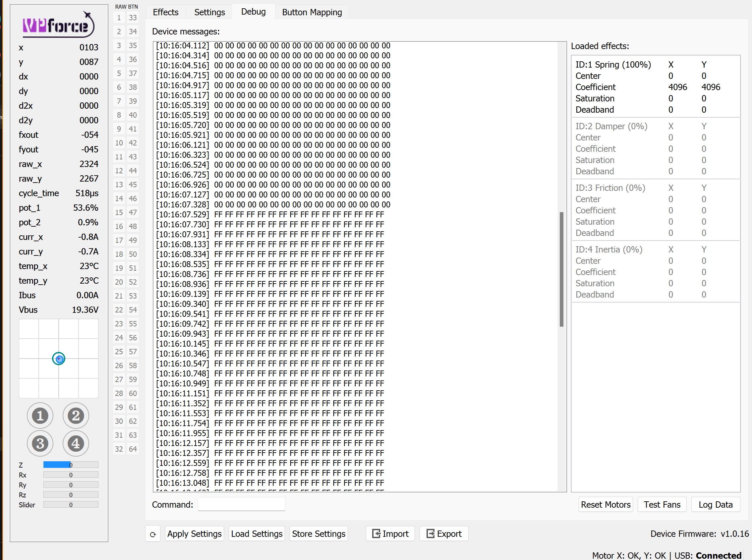Click Store Settings
Image resolution: width=752 pixels, height=560 pixels.
[318, 533]
